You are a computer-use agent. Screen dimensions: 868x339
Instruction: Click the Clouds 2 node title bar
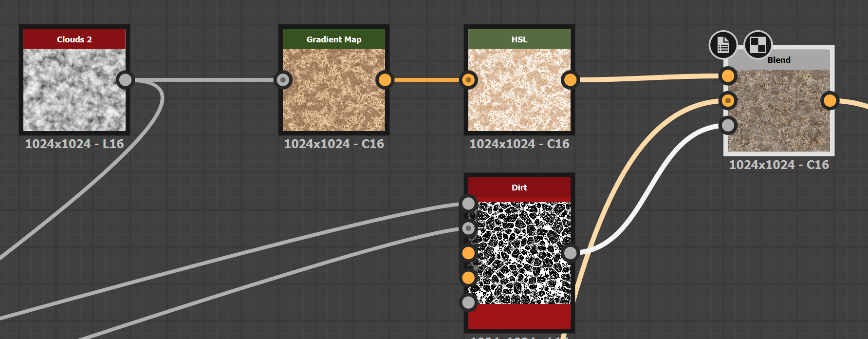click(74, 39)
